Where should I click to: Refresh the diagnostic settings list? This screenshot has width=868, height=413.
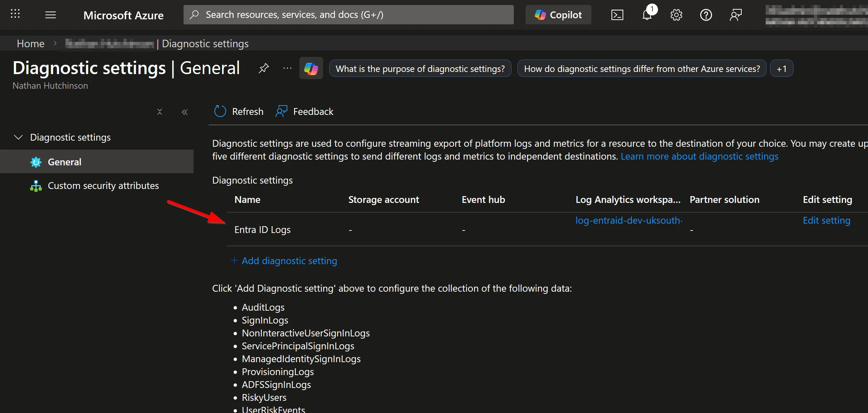point(239,112)
